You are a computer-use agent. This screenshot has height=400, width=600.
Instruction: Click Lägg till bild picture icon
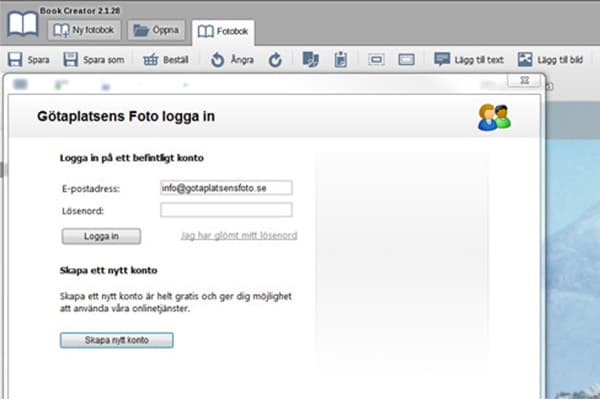tap(525, 59)
